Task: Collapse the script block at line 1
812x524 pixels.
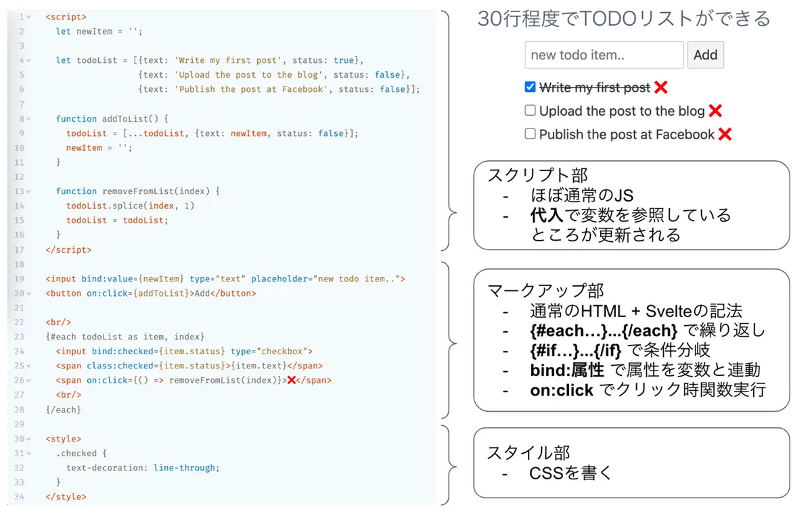Action: (x=28, y=16)
